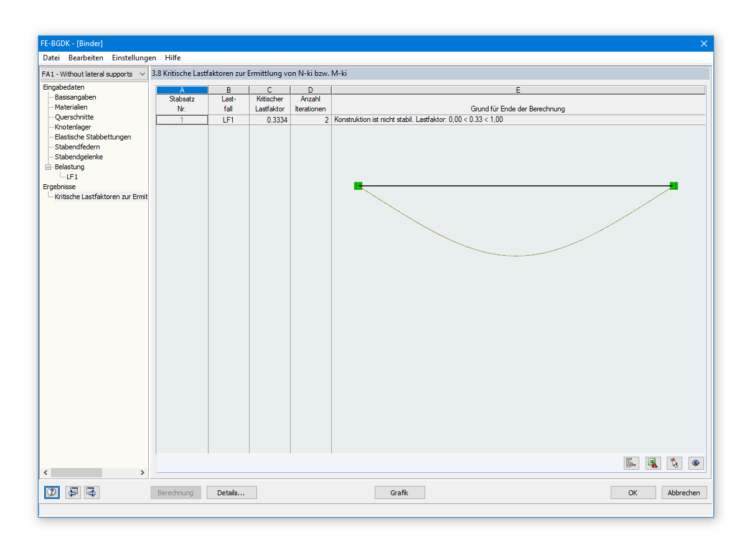Click the Details... button

[232, 493]
